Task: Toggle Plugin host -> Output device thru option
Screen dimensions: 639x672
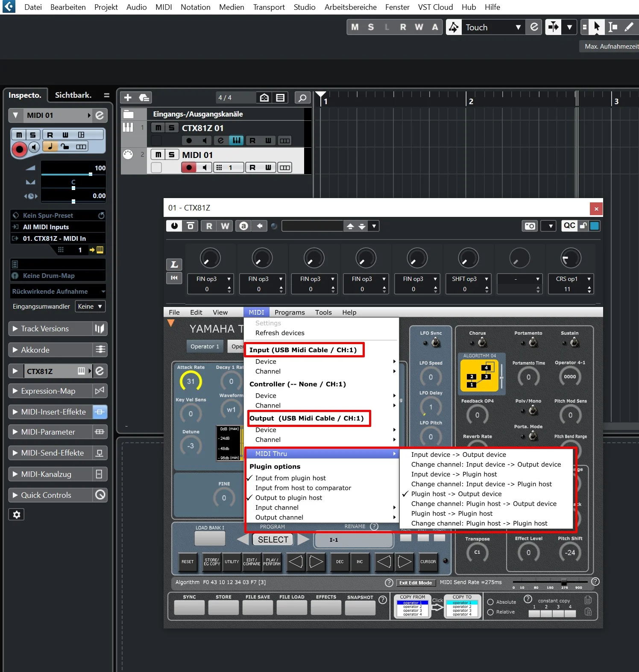Action: pos(457,494)
